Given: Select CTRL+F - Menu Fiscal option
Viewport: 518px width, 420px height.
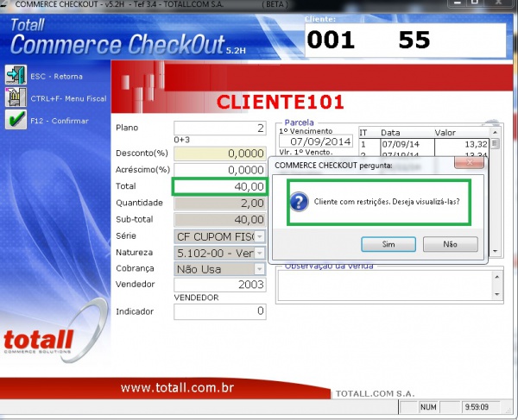Looking at the screenshot, I should pos(68,98).
